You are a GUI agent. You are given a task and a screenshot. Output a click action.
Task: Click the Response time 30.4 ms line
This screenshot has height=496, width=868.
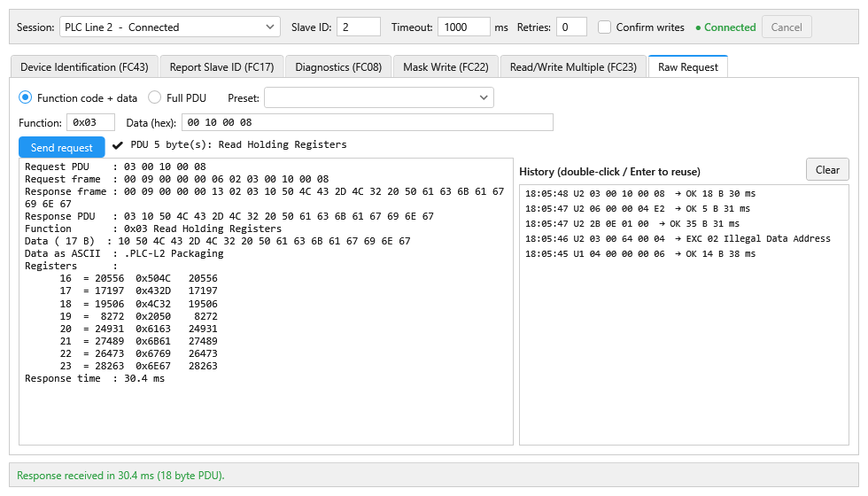pos(95,379)
